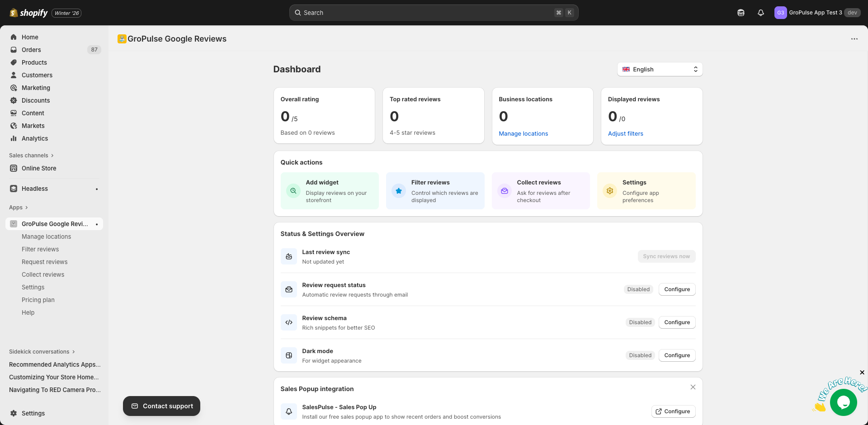Screen dimensions: 868x425
Task: Click the Orders badge showing 87
Action: click(x=94, y=50)
